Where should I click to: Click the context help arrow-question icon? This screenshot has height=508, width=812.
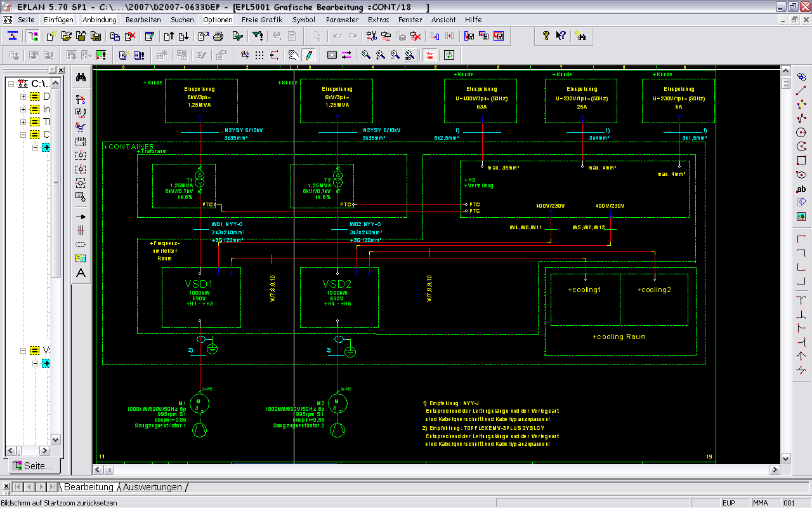tap(561, 36)
